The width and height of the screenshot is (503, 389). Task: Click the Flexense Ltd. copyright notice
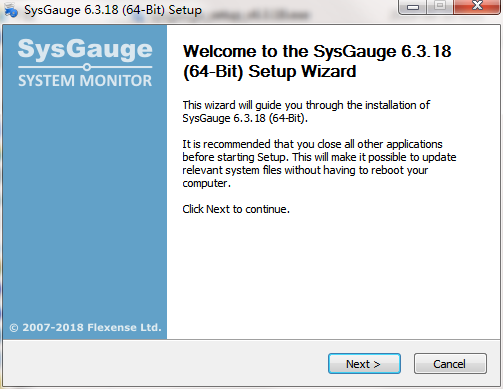click(x=85, y=328)
